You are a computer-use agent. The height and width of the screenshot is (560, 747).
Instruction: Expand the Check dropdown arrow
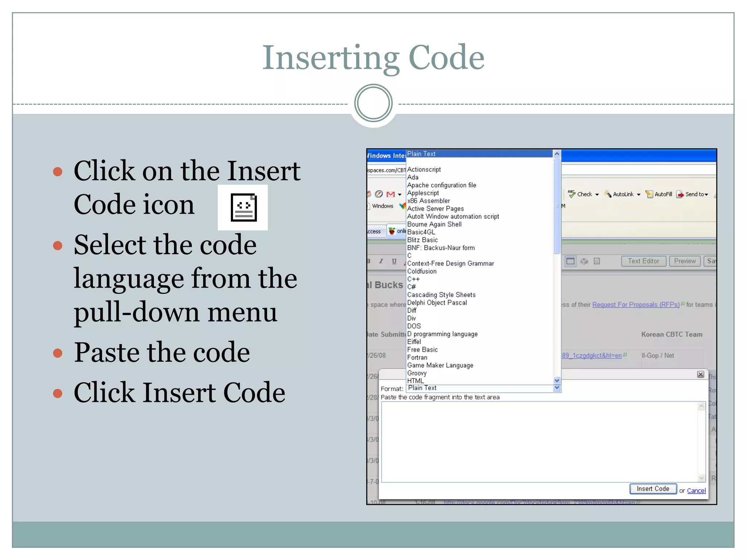pos(597,195)
